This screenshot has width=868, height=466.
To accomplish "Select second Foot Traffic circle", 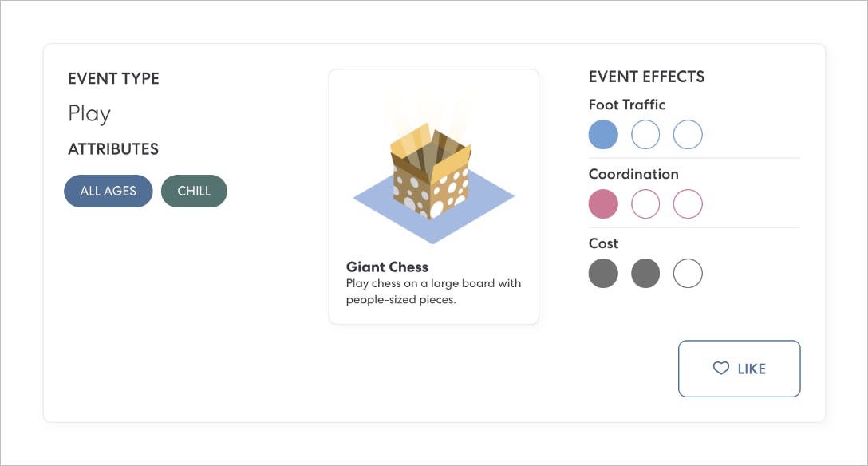I will coord(645,135).
